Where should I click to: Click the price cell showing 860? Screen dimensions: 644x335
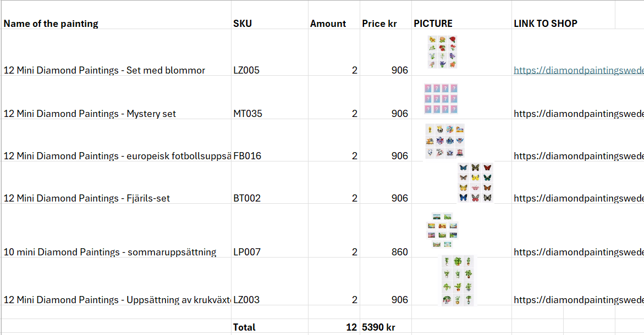click(x=399, y=252)
